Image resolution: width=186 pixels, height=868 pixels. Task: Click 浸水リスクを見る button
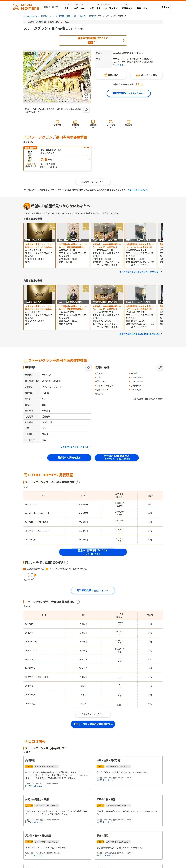coord(146,75)
